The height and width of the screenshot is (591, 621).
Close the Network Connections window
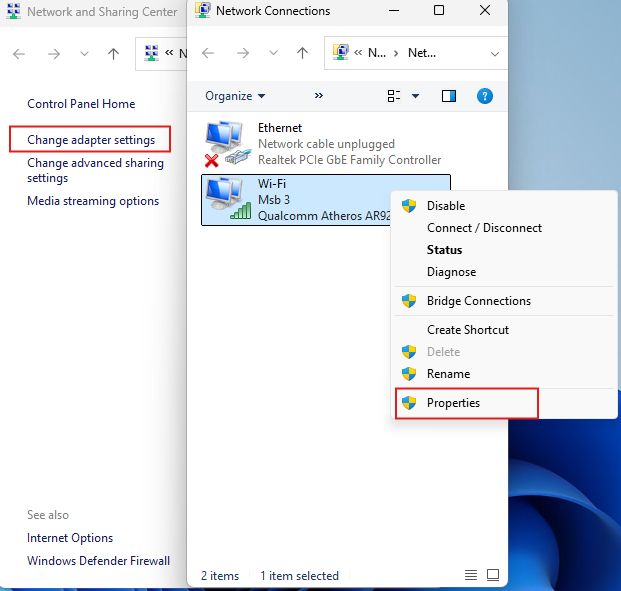click(485, 10)
